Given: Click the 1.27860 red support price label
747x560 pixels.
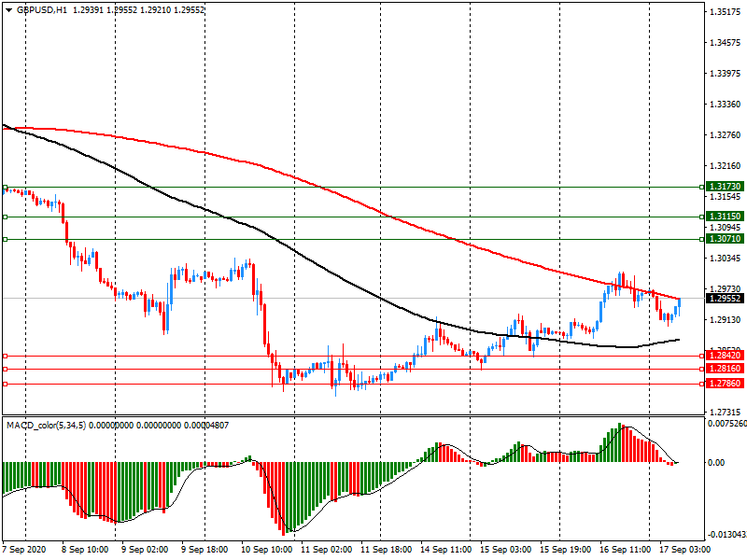Looking at the screenshot, I should pyautogui.click(x=726, y=384).
